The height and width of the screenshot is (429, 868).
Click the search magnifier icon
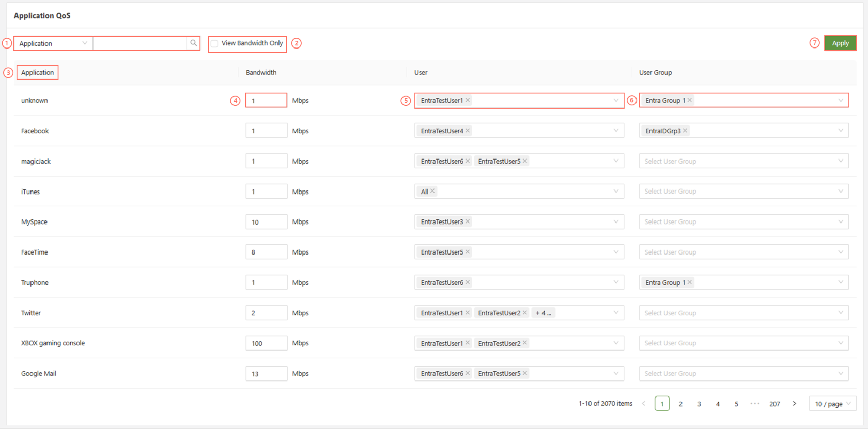point(193,43)
